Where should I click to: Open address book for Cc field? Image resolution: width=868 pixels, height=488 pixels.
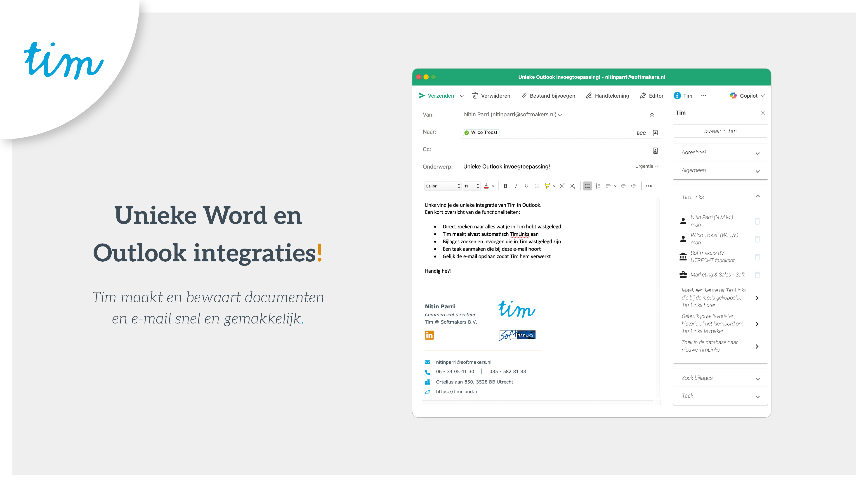(x=655, y=150)
